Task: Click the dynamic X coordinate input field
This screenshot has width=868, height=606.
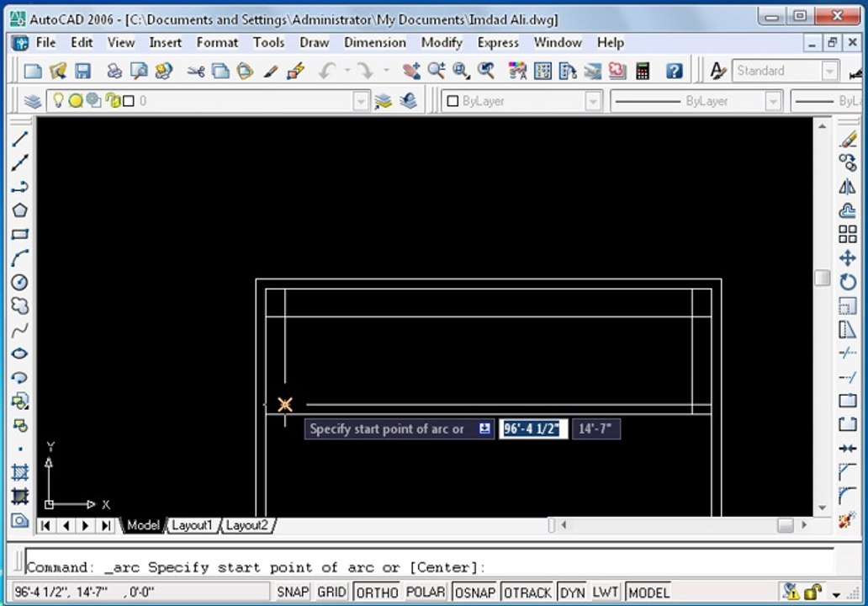Action: click(x=533, y=428)
